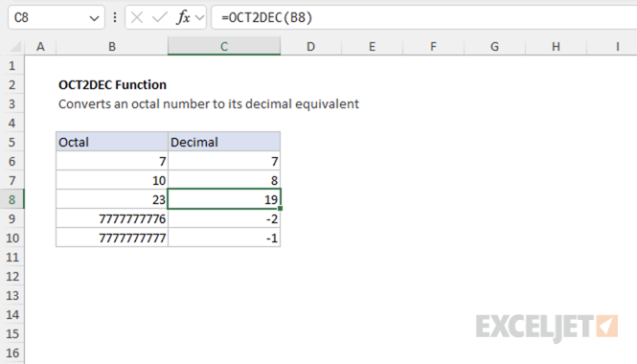Screen dimensions: 637x364
Task: Select column A header
Action: [40, 47]
